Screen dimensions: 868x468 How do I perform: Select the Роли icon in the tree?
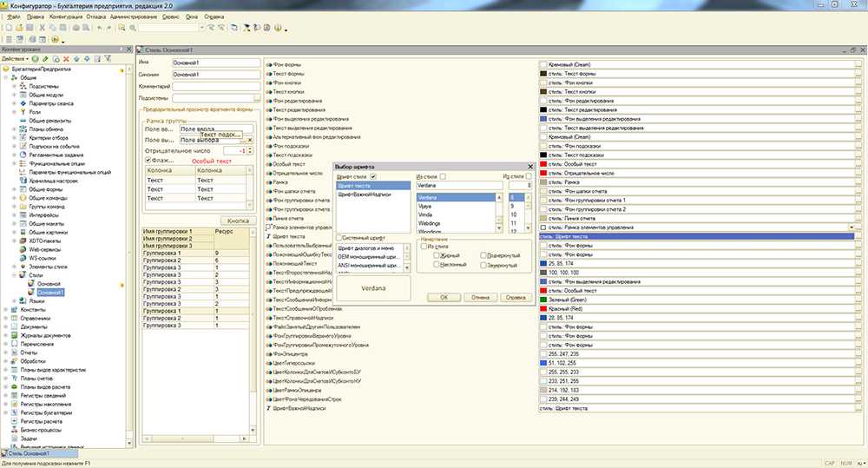pyautogui.click(x=23, y=112)
